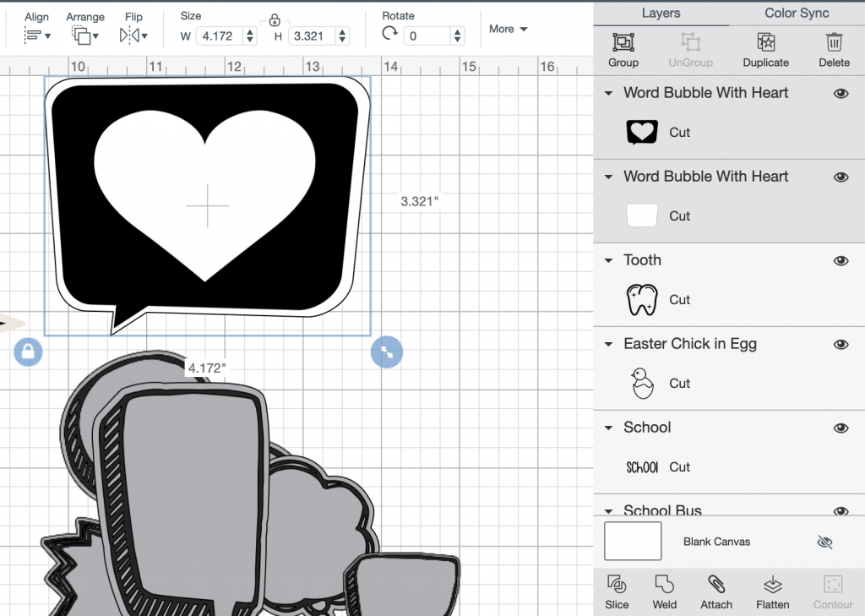The width and height of the screenshot is (865, 616).
Task: Open the Blank Canvas color swatch
Action: [632, 542]
